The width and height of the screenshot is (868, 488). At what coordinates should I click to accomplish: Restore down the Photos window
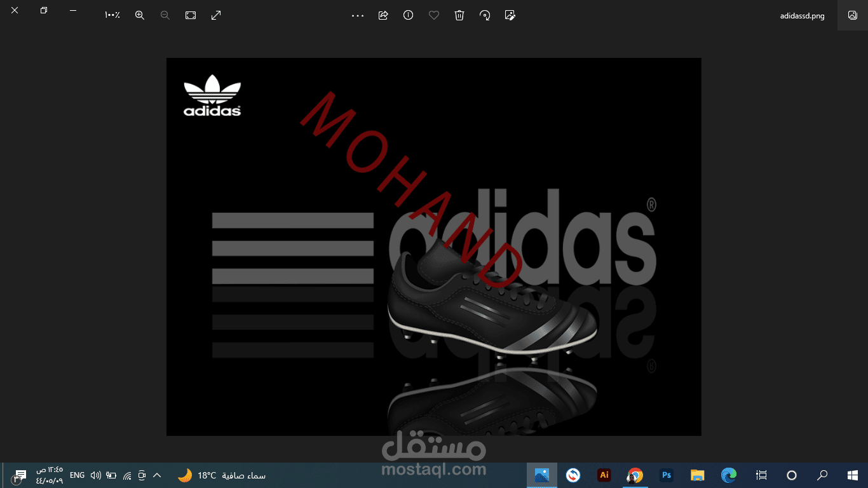click(44, 11)
